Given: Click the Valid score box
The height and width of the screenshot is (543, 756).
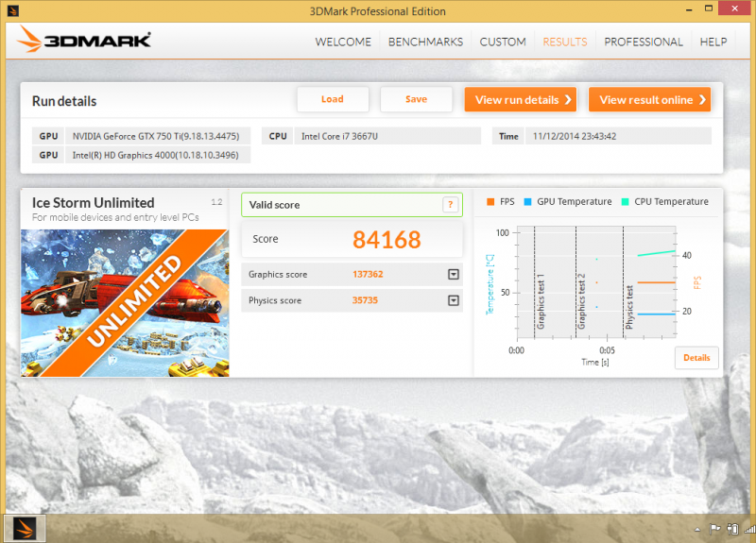Looking at the screenshot, I should click(352, 205).
